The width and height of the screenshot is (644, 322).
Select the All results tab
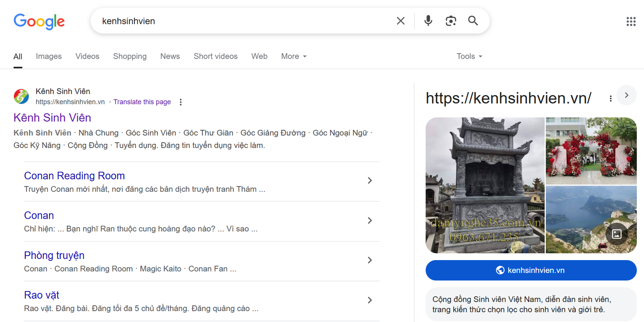[18, 57]
